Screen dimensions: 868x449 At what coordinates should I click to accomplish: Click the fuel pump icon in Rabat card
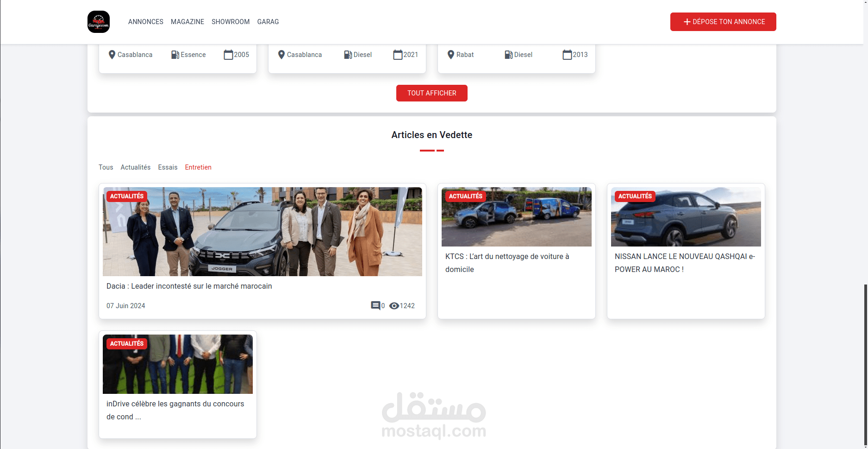[508, 55]
